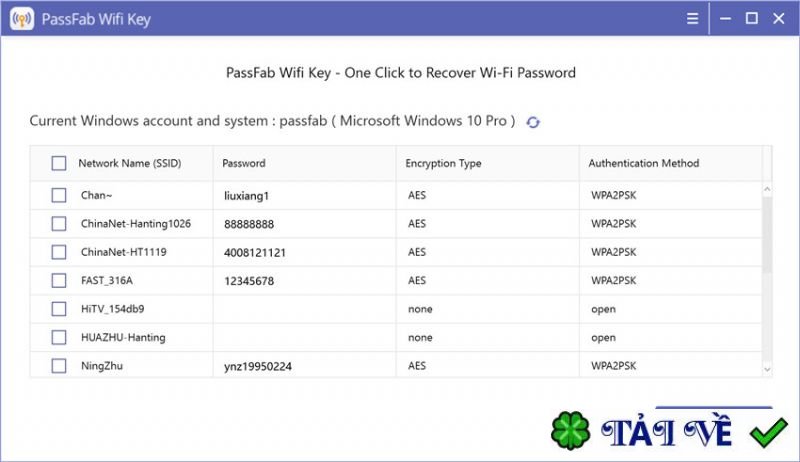
Task: Click the Encryption Type column header
Action: pyautogui.click(x=443, y=163)
